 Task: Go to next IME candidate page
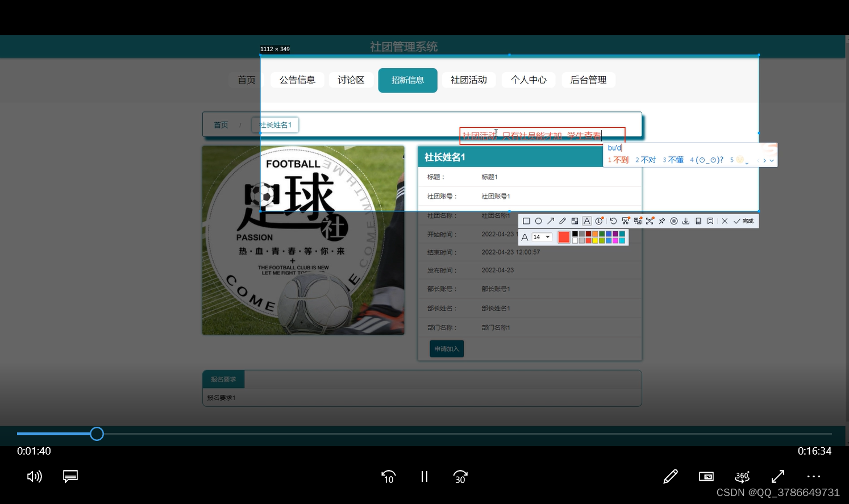pyautogui.click(x=765, y=161)
